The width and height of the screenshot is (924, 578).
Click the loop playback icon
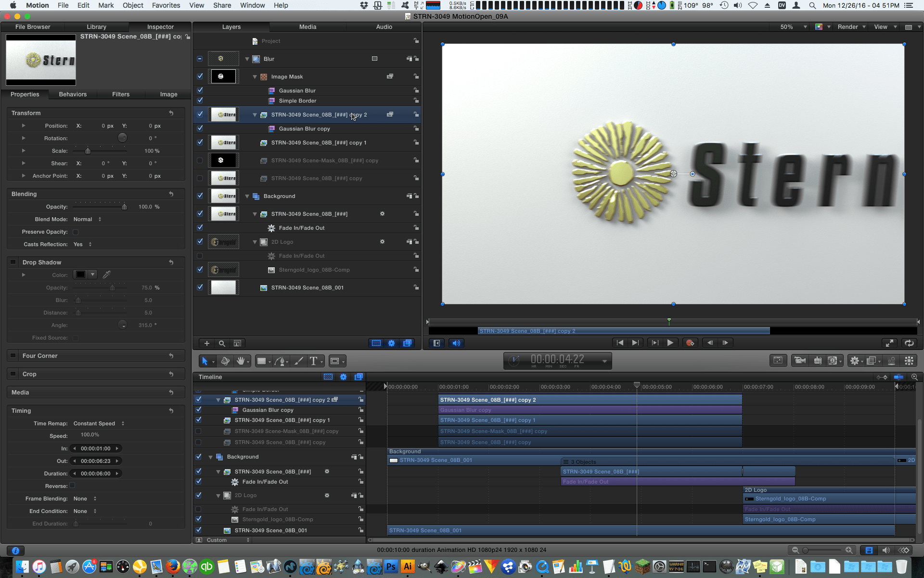pos(909,343)
